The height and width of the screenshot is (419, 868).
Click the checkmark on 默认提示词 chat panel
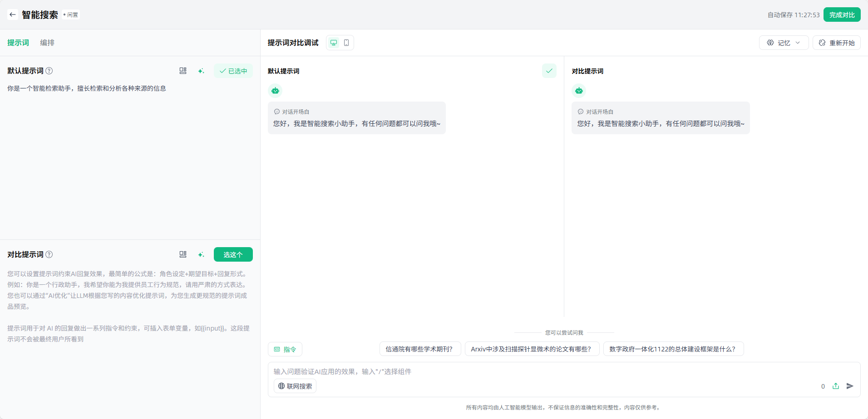(549, 71)
